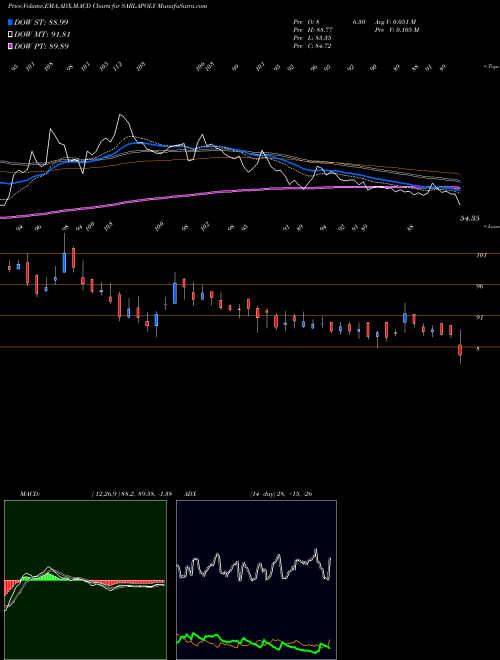Image resolution: width=500 pixels, height=660 pixels.
Task: Open the green MACD indicator chart
Action: [85, 580]
